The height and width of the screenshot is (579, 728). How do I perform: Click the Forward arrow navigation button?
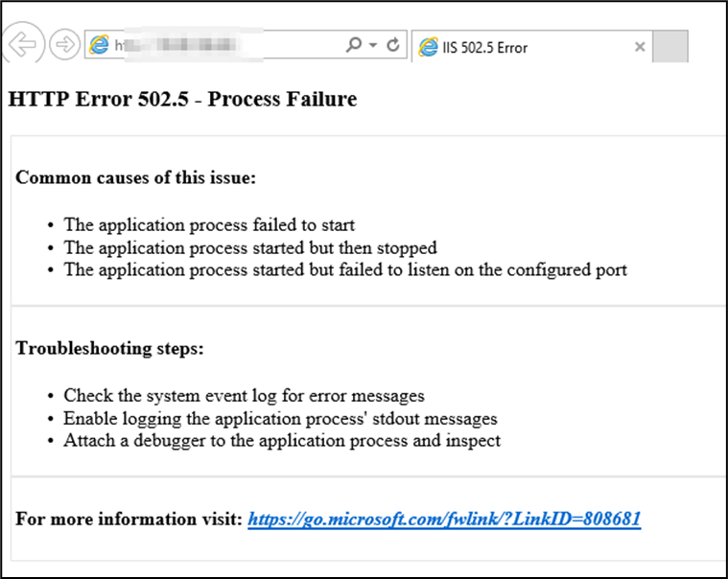tap(64, 44)
